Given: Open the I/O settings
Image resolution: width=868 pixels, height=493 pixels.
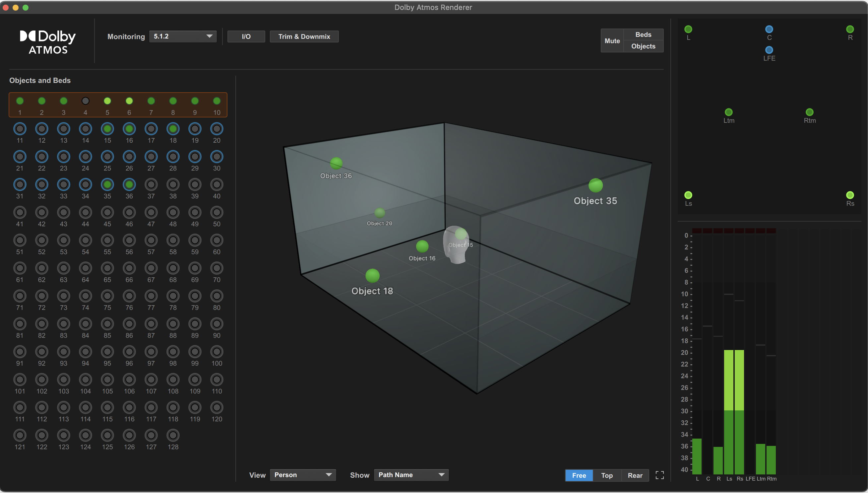Looking at the screenshot, I should [246, 36].
